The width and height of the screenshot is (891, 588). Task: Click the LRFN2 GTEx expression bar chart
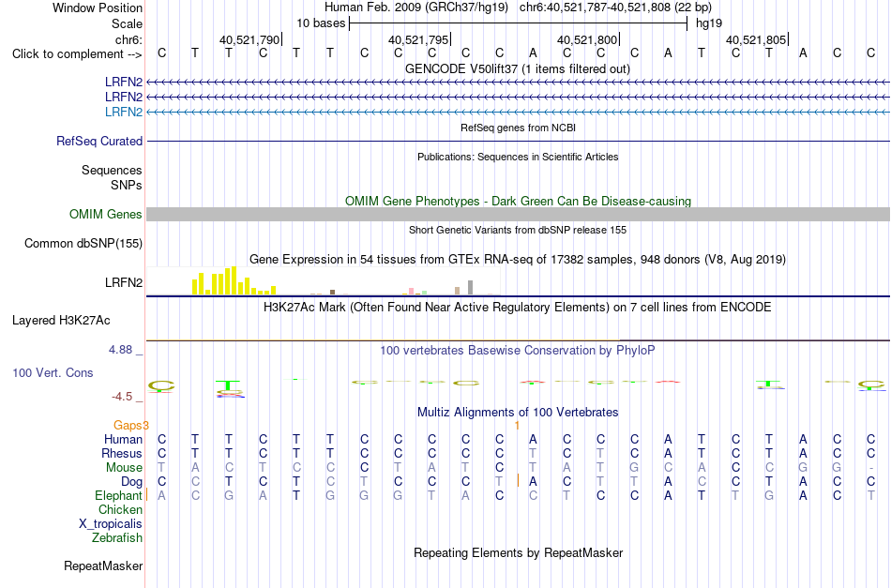coord(324,281)
